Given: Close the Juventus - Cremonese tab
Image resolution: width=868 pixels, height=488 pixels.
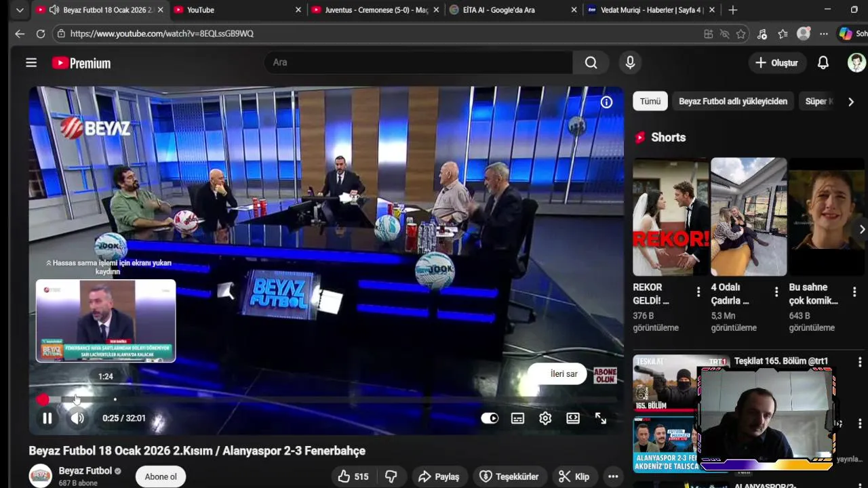Looking at the screenshot, I should (x=436, y=10).
